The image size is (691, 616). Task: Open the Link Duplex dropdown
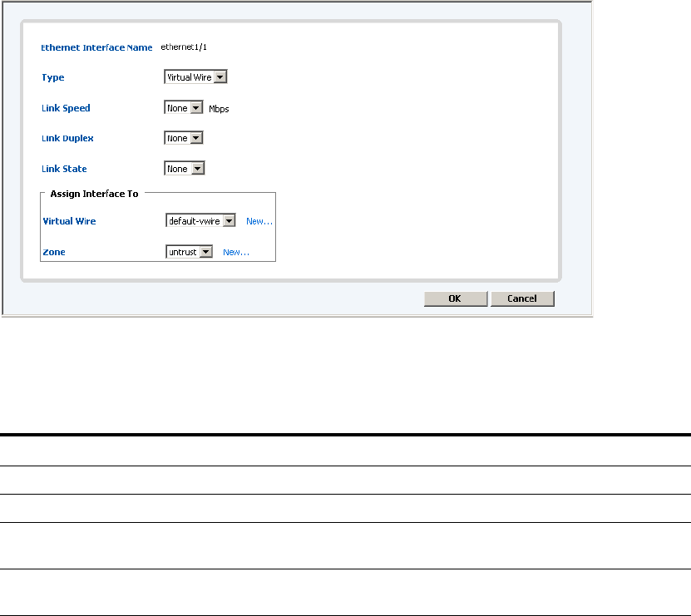183,138
